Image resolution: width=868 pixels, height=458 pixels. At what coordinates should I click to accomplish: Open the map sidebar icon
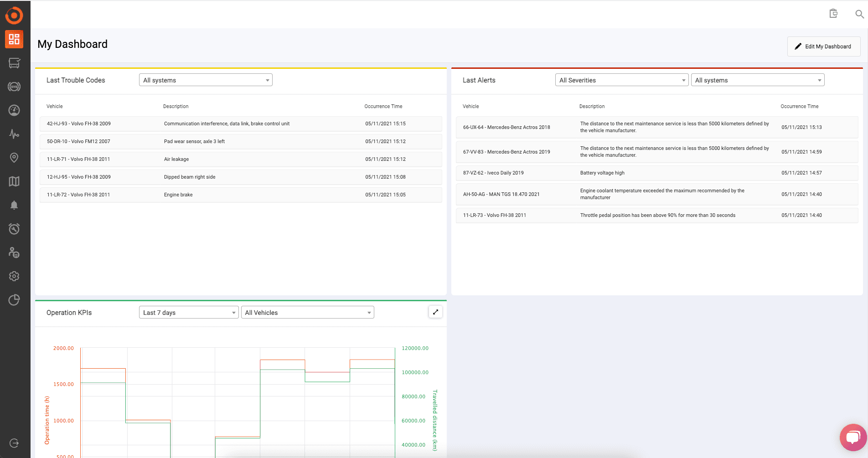click(14, 181)
